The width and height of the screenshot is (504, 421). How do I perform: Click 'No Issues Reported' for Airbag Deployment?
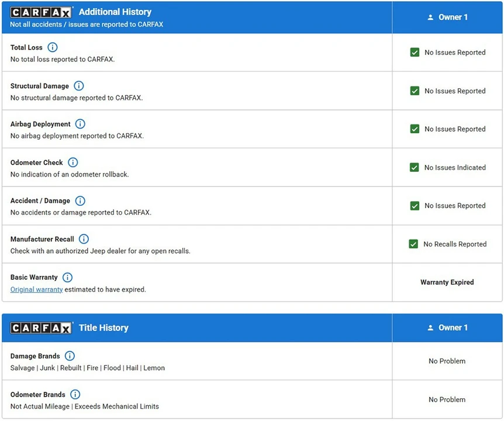pyautogui.click(x=455, y=129)
